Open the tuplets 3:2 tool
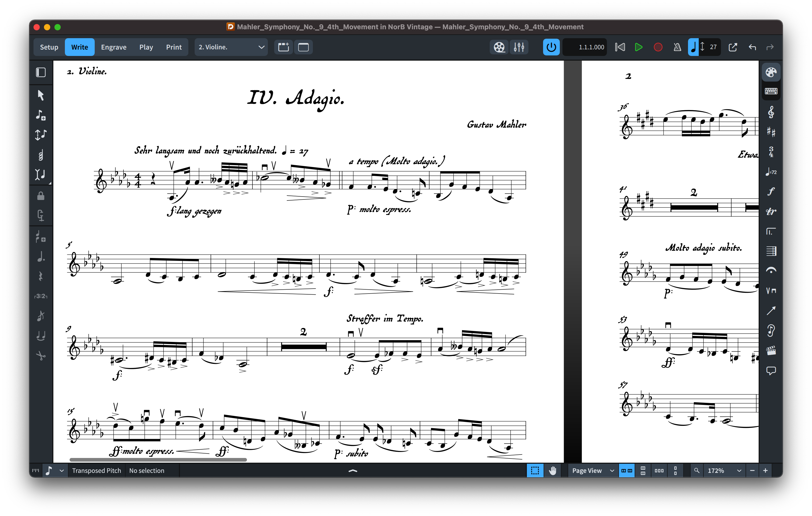The height and width of the screenshot is (516, 812). [x=41, y=296]
